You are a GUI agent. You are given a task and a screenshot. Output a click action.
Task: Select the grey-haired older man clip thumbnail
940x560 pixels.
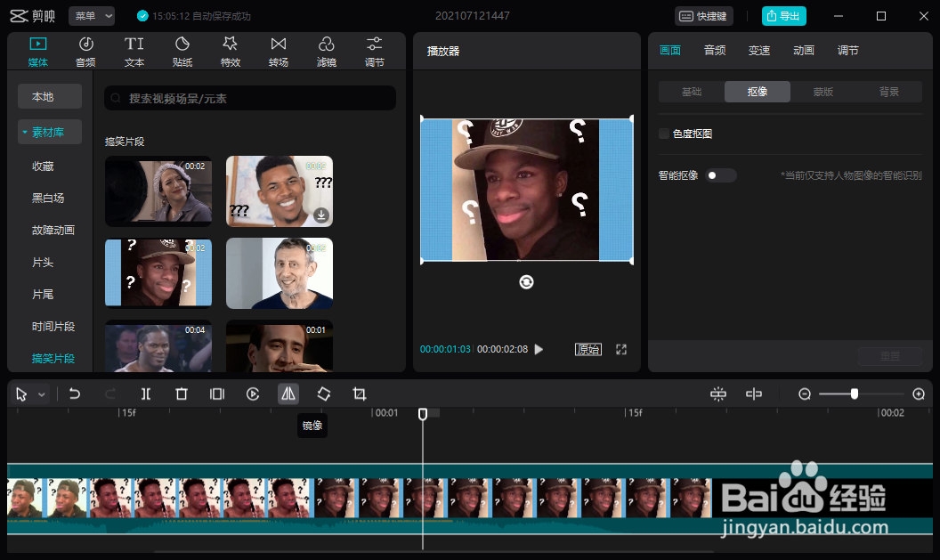point(280,272)
